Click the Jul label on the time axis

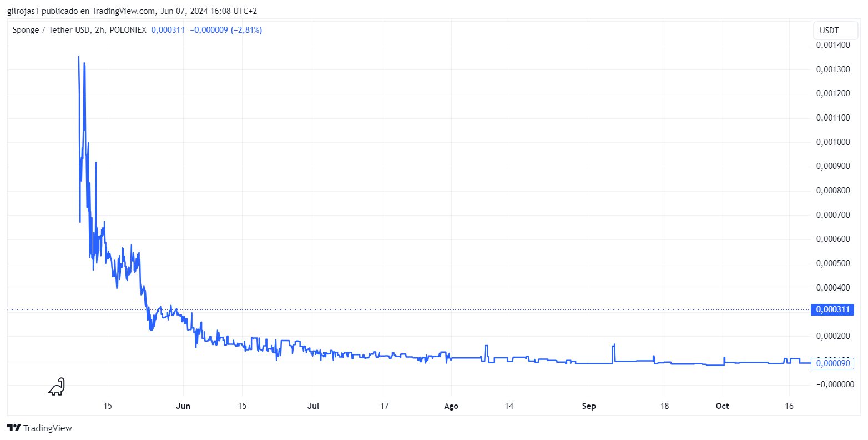click(314, 406)
